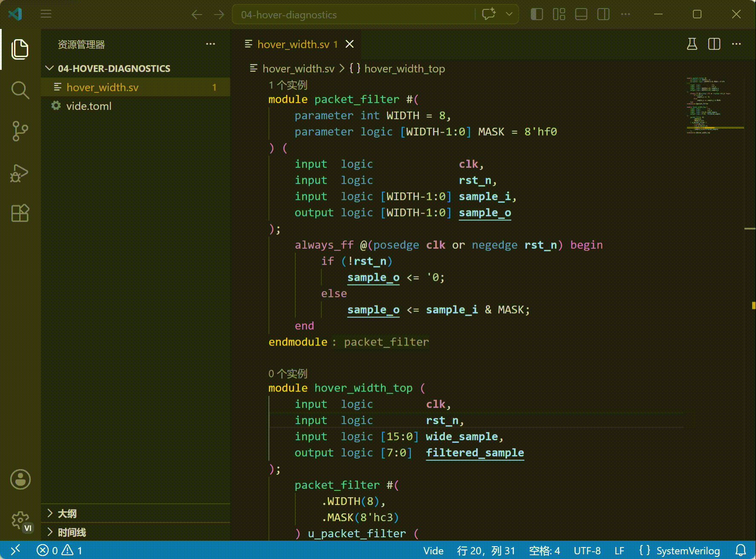This screenshot has width=756, height=559.
Task: Select vide.toml in file tree
Action: [x=136, y=106]
